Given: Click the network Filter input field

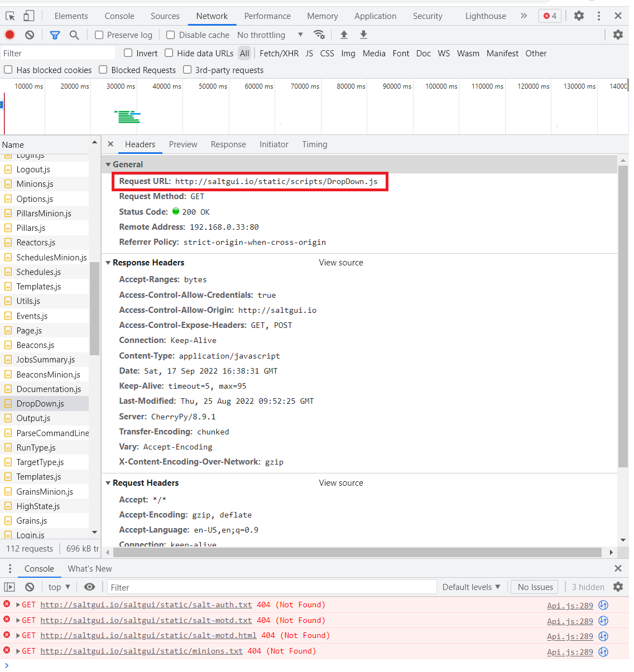Looking at the screenshot, I should pyautogui.click(x=57, y=53).
